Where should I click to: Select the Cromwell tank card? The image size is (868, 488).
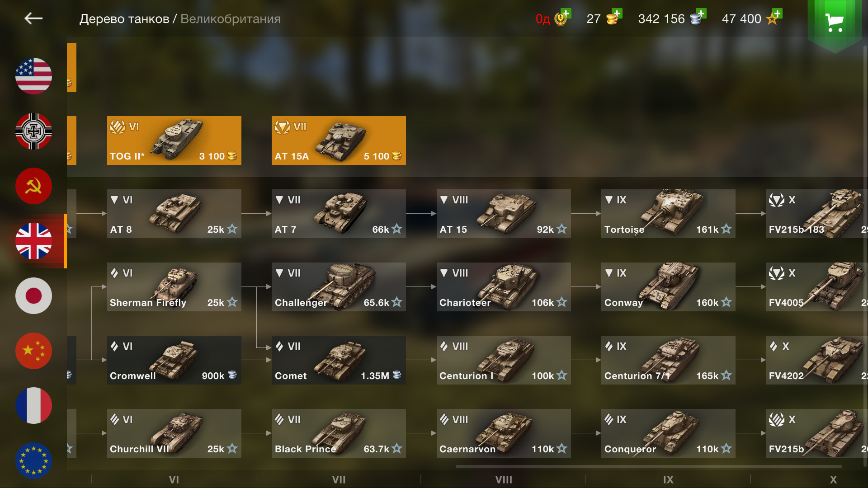[x=174, y=360]
